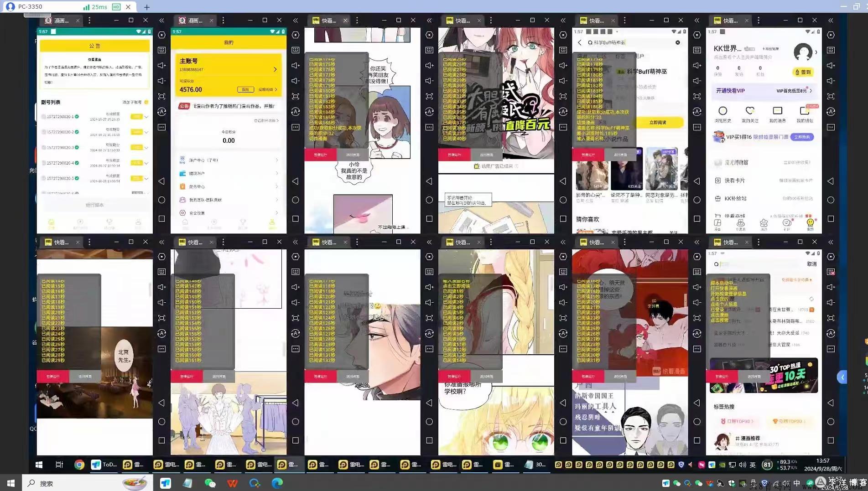Open keyboard mapping icon beside 公告 announcement emulator
This screenshot has width=868, height=491.
click(x=161, y=50)
